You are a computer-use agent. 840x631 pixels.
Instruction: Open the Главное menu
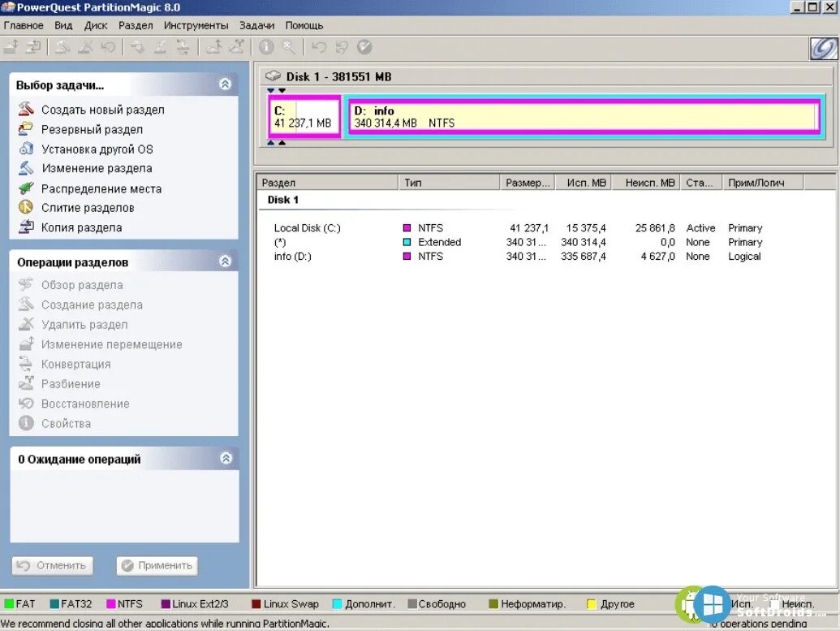tap(24, 25)
